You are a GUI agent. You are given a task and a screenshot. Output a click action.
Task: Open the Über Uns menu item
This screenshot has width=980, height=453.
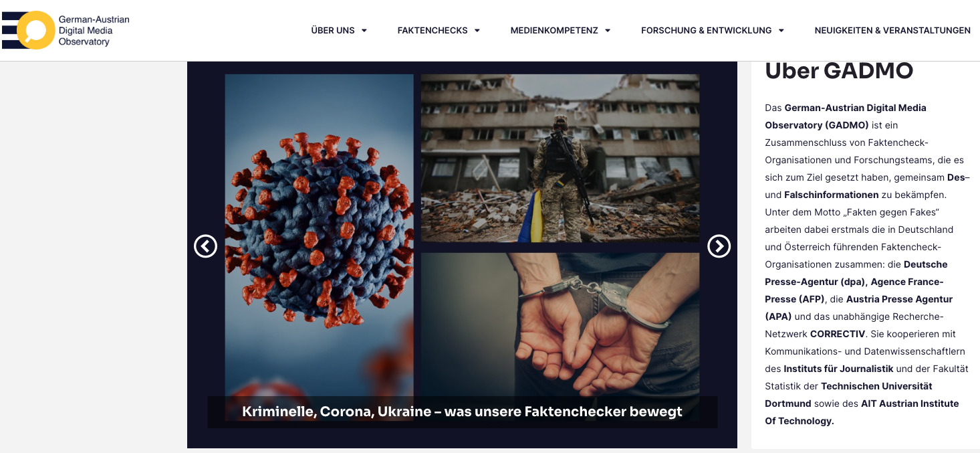click(x=333, y=30)
